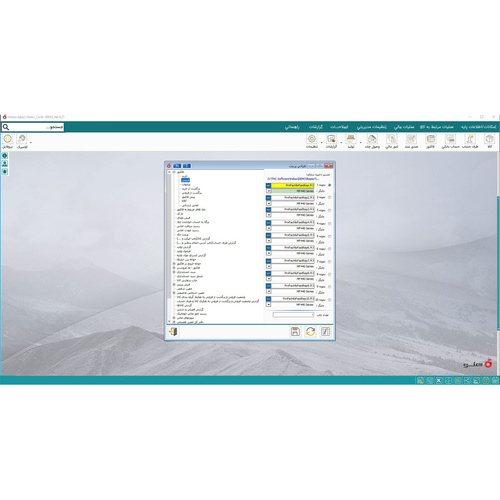This screenshot has height=500, width=500.
Task: Open the dropdown arrow beside گزارشات toolbar icon
Action: pos(341,143)
